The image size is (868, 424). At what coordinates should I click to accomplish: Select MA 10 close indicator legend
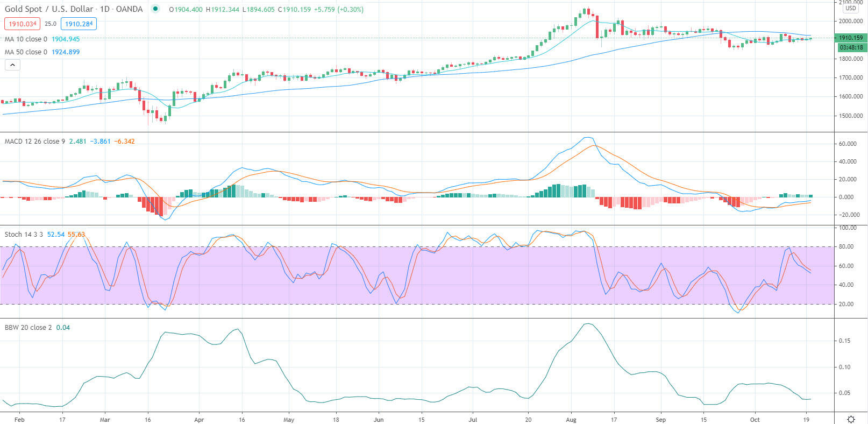click(26, 39)
